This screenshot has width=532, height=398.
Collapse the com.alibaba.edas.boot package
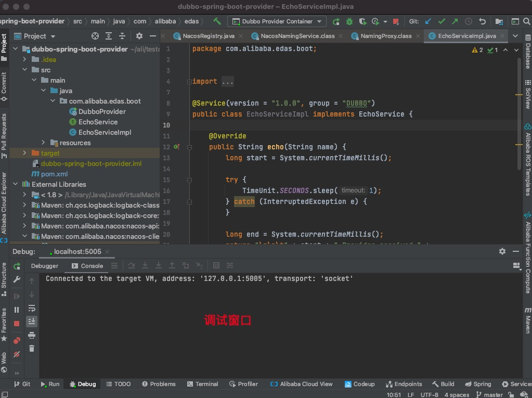pos(53,101)
